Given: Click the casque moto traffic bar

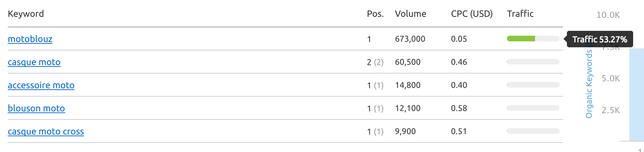Looking at the screenshot, I should (x=533, y=62).
